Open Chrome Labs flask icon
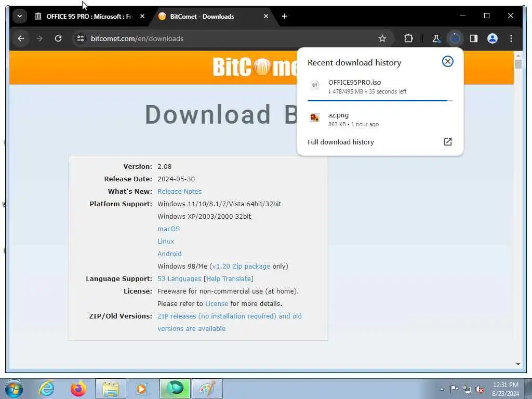 pyautogui.click(x=436, y=38)
